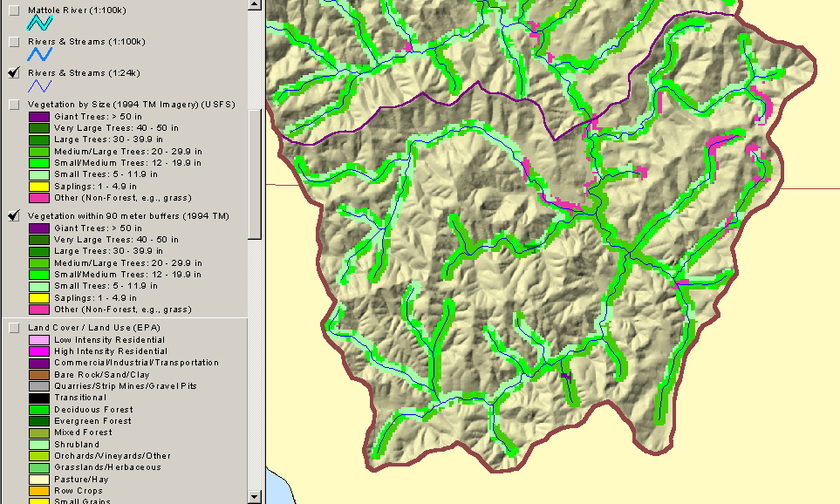Click the "Quarries/Strip Mines/Gravel Pits" legend text
This screenshot has width=840, height=504.
coord(126,386)
